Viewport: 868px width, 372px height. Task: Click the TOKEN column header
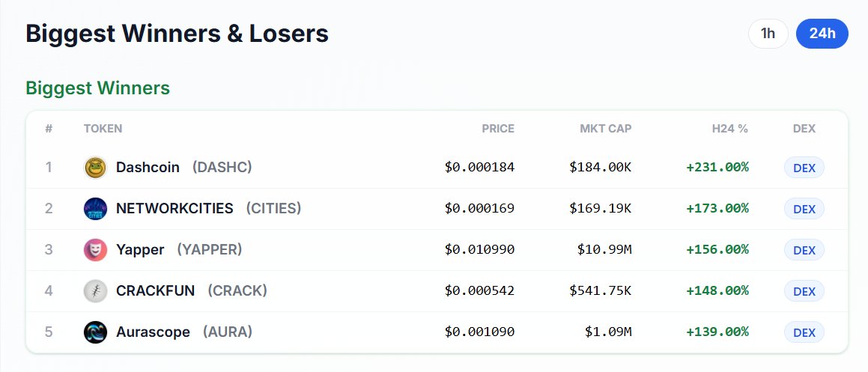[103, 129]
